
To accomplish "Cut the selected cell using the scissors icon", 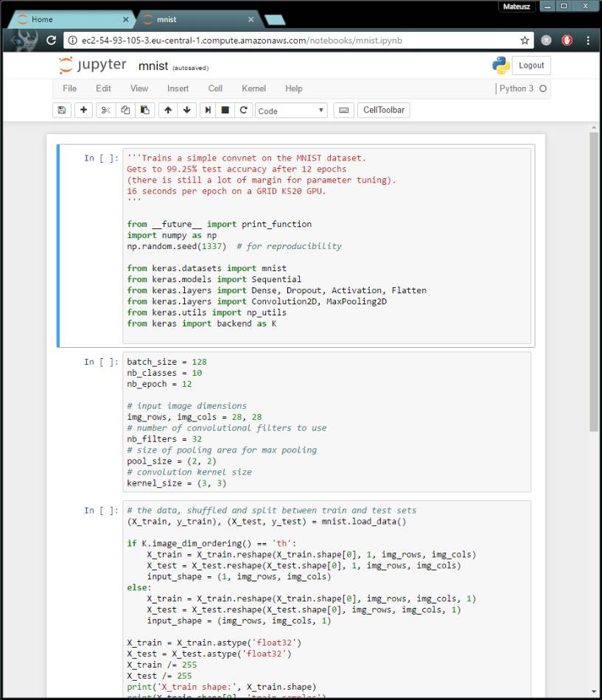I will (106, 111).
